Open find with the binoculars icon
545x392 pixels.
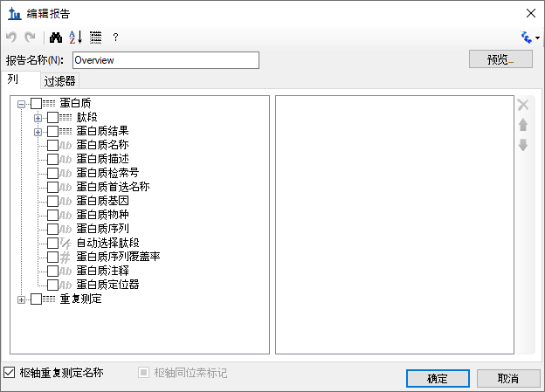pos(56,38)
